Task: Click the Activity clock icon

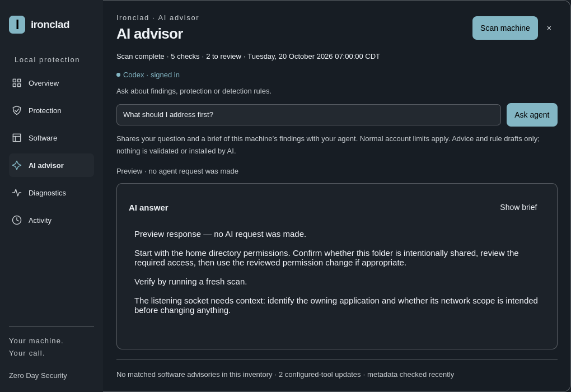Action: click(17, 220)
